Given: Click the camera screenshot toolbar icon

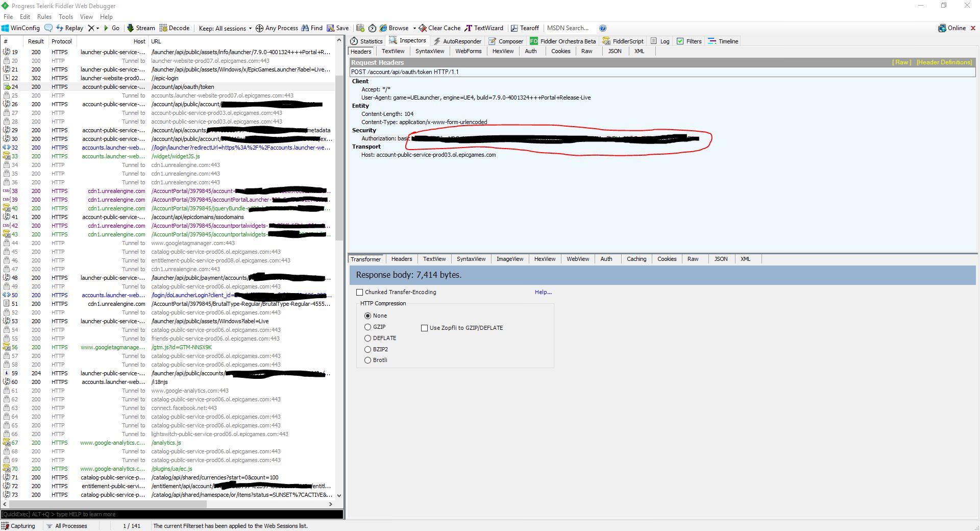Looking at the screenshot, I should pyautogui.click(x=360, y=28).
